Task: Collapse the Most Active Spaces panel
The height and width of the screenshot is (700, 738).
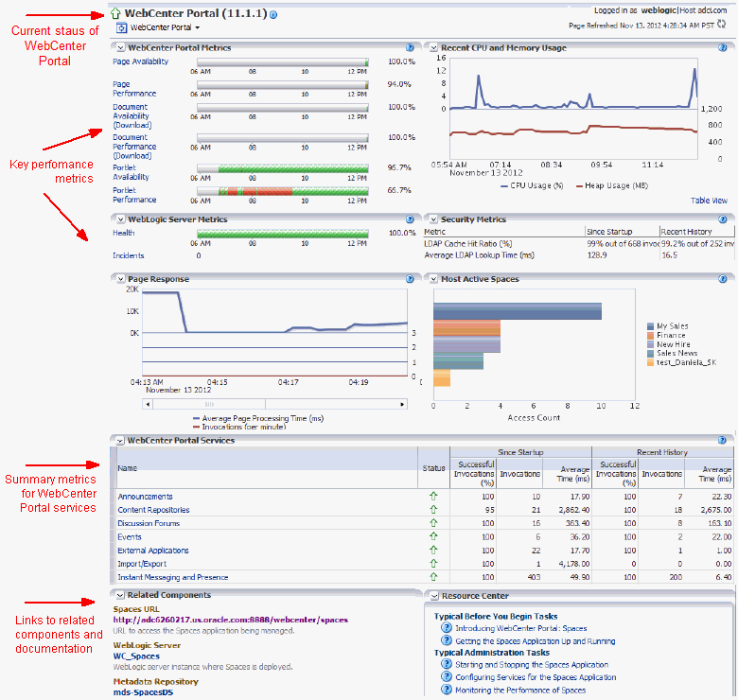Action: pyautogui.click(x=433, y=279)
